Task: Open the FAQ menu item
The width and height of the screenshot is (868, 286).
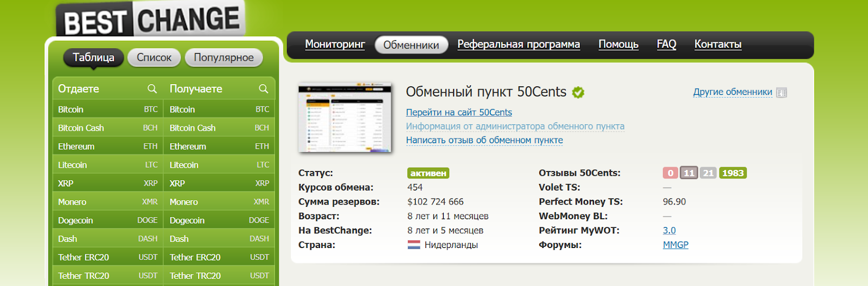Action: tap(666, 44)
